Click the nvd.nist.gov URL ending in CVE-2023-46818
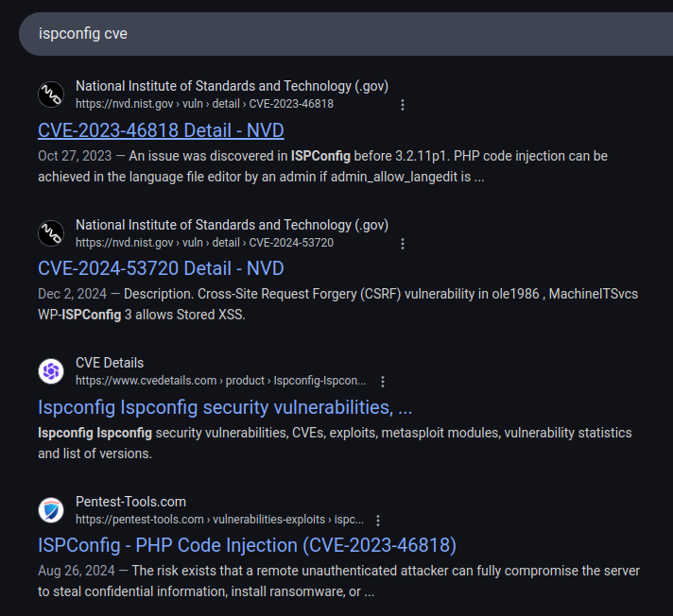The image size is (673, 616). pyautogui.click(x=204, y=104)
